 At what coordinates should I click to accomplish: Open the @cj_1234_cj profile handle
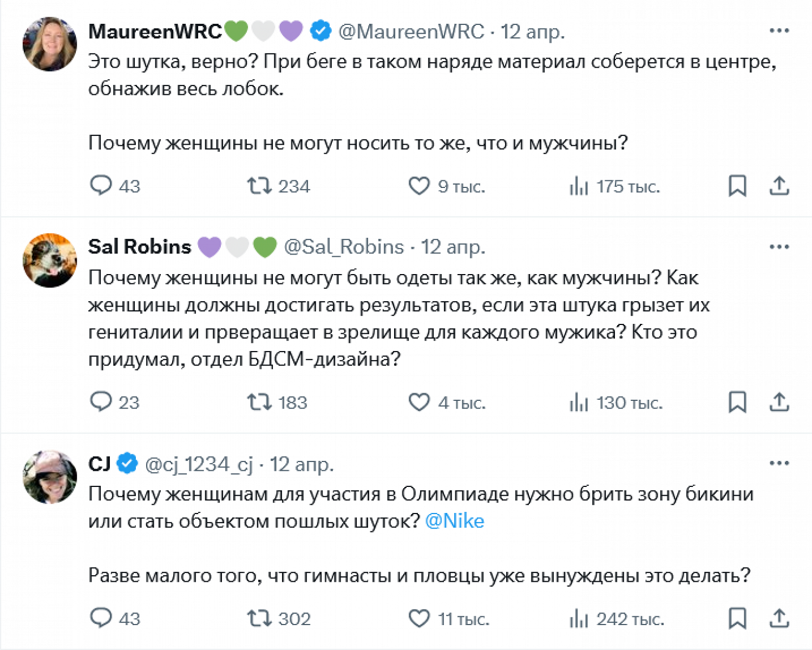(199, 464)
